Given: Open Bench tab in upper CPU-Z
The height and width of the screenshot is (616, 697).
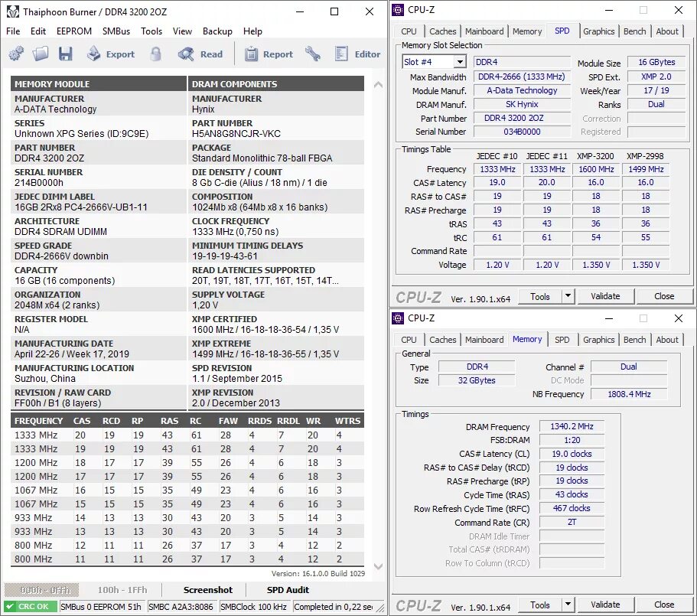Looking at the screenshot, I should (634, 31).
